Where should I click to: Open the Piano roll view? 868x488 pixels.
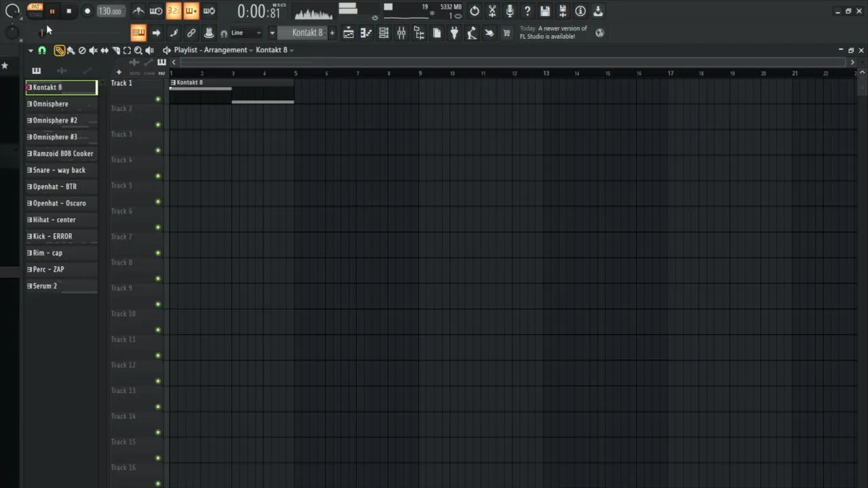click(x=366, y=33)
